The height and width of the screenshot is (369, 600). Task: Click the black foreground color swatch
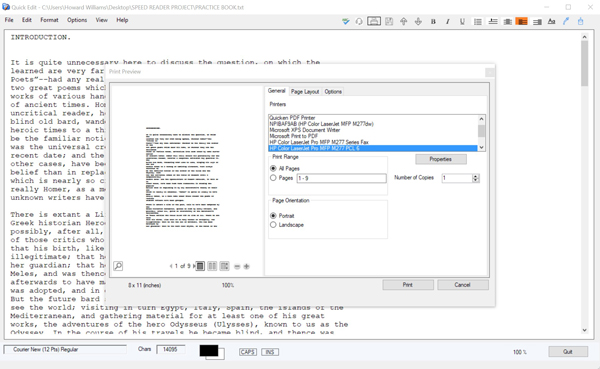pyautogui.click(x=209, y=350)
